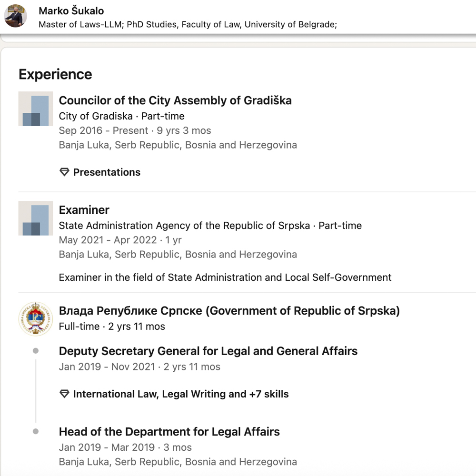Click the Experience section heading
476x476 pixels.
[x=55, y=74]
